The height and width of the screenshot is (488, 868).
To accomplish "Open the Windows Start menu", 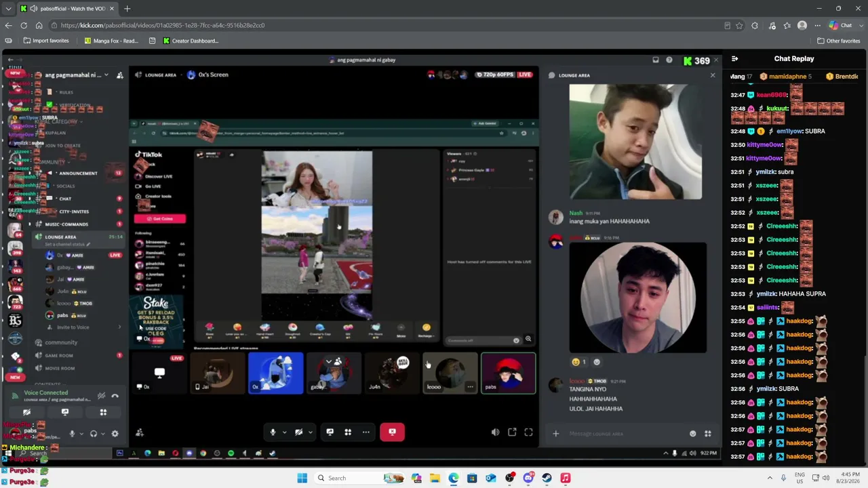I will click(x=302, y=478).
